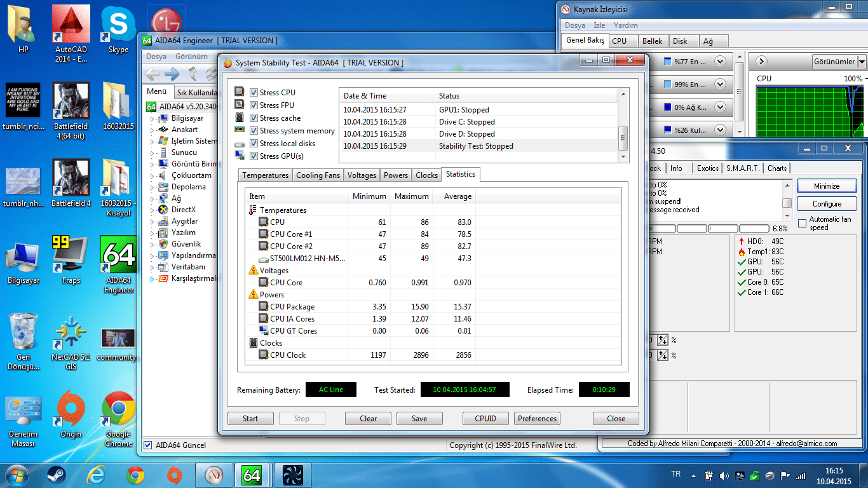The height and width of the screenshot is (488, 868).
Task: Select the Geri Dönüşüm recycle bin icon
Action: tap(24, 342)
